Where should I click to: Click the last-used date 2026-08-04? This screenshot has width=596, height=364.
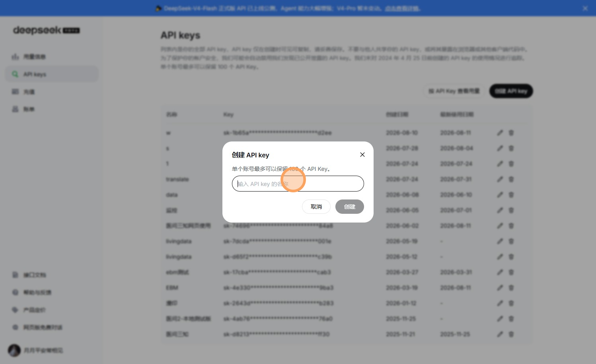tap(457, 148)
